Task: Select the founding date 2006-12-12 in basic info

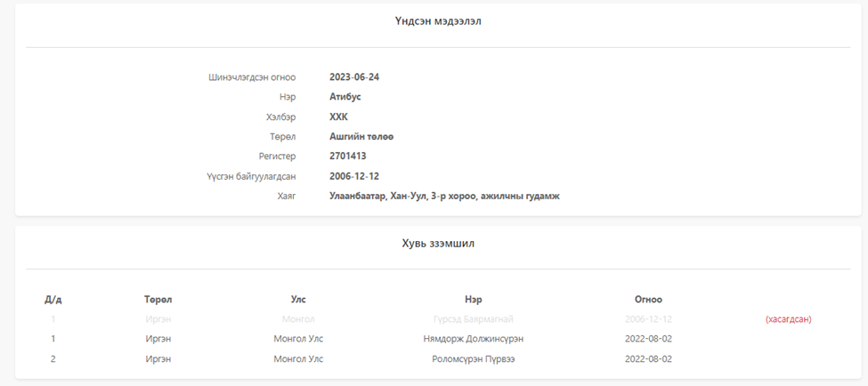Action: [x=354, y=176]
